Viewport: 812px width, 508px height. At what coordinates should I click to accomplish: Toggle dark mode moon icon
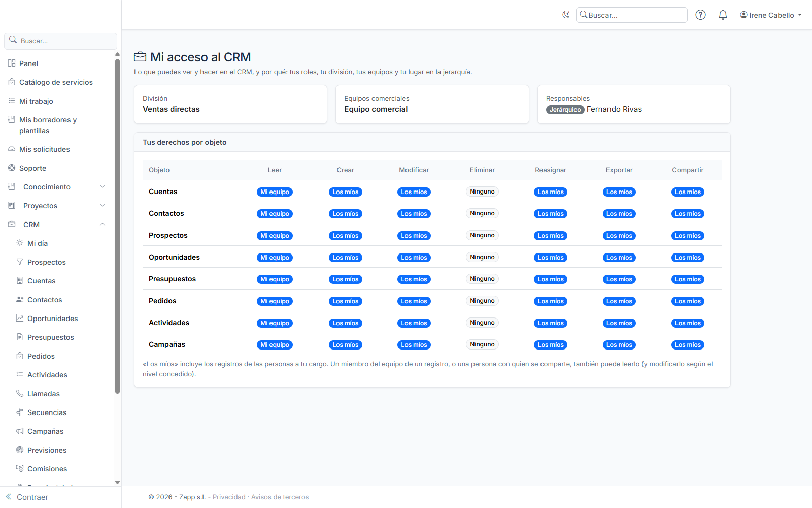[x=566, y=15]
